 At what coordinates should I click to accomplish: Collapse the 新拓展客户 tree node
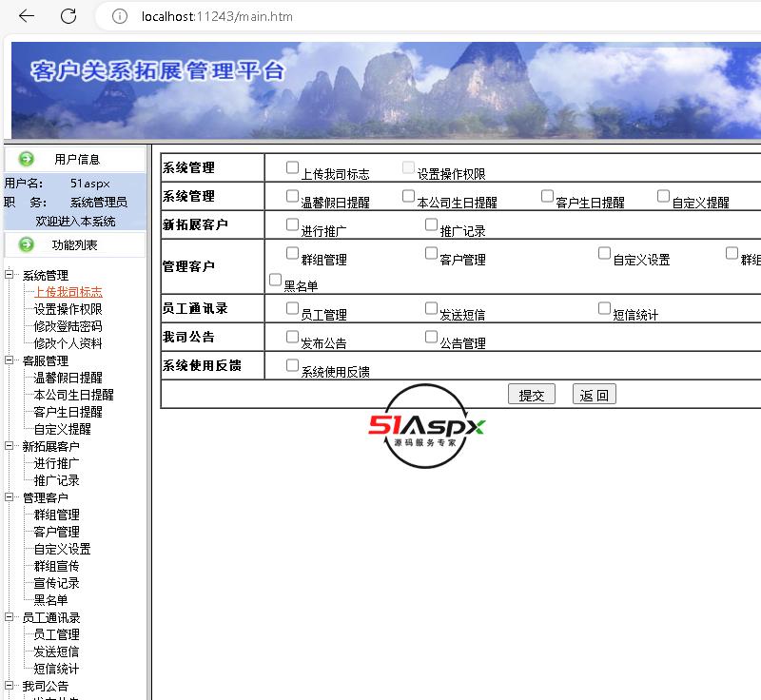(9, 445)
